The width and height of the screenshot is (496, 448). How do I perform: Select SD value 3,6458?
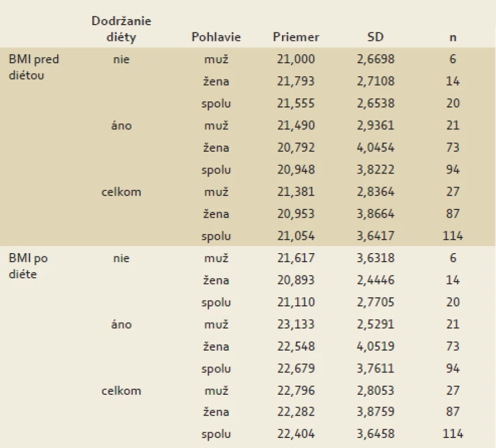click(376, 434)
